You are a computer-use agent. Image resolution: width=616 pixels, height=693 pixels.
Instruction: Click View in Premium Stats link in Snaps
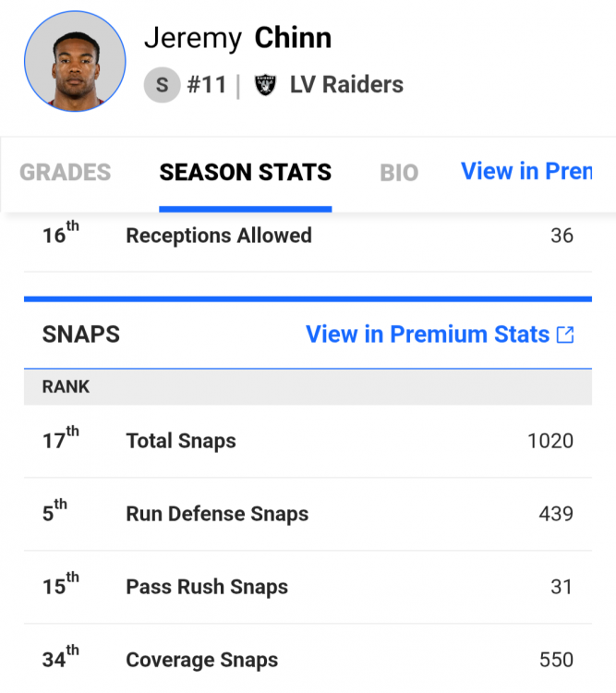[x=428, y=334]
